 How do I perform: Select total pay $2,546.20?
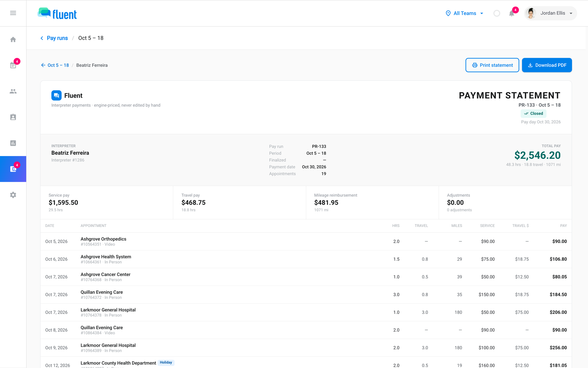coord(537,155)
